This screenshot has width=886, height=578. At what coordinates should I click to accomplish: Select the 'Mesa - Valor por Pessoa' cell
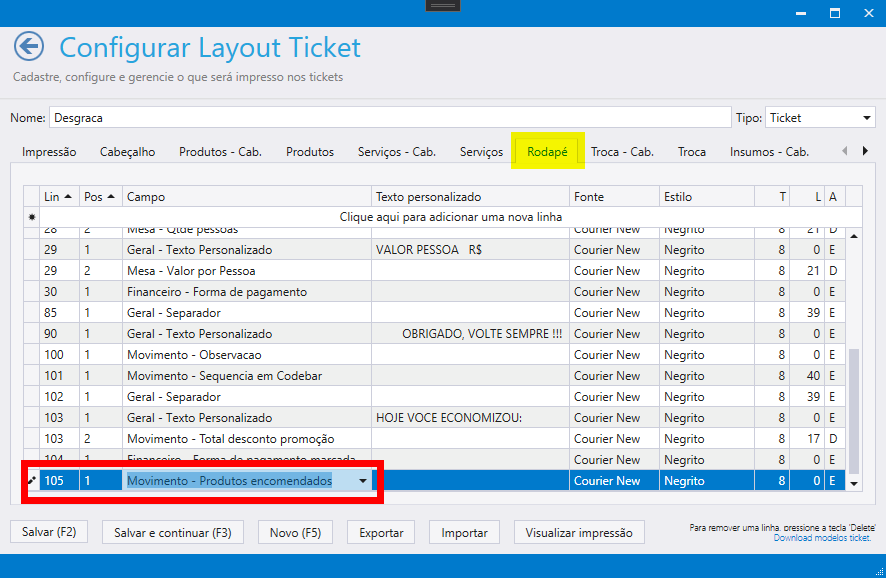tap(247, 271)
